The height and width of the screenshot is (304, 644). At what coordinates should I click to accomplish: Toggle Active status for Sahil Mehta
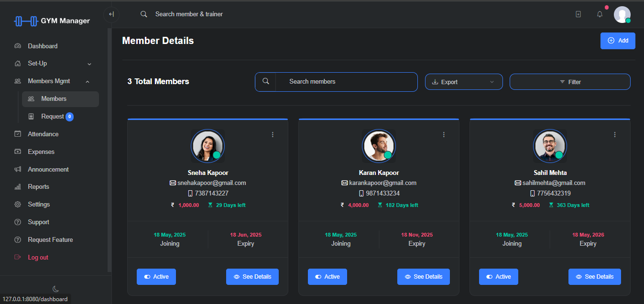pyautogui.click(x=499, y=277)
